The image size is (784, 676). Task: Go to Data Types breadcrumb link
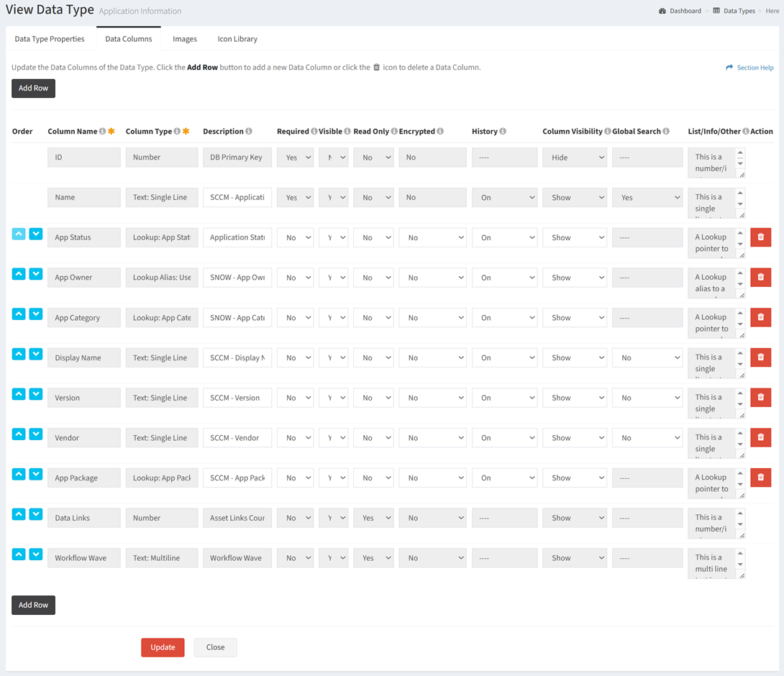tap(734, 11)
